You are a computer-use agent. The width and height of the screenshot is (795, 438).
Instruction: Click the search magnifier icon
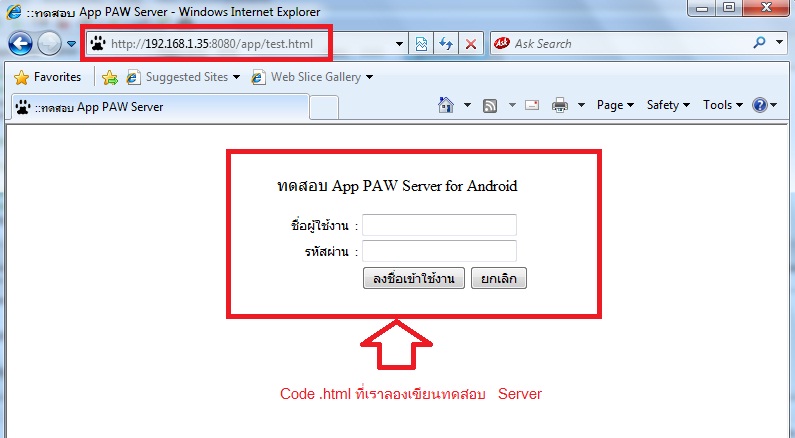click(x=759, y=43)
